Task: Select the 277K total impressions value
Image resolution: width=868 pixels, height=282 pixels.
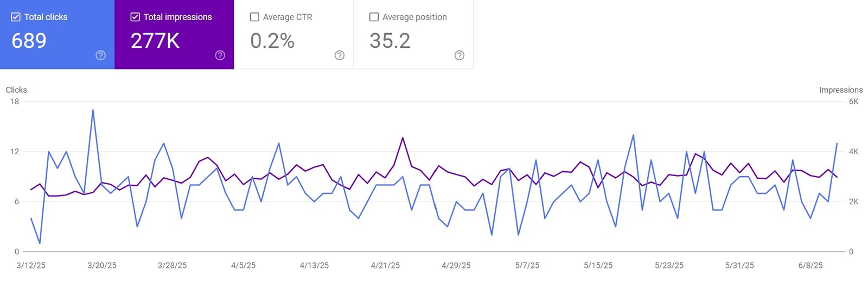Action: click(155, 41)
